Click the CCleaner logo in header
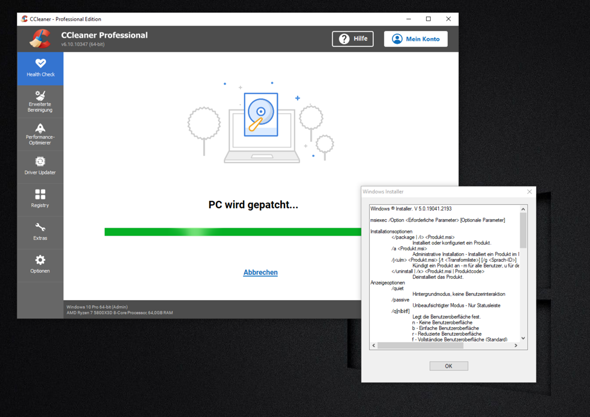This screenshot has width=590, height=417. click(x=40, y=39)
